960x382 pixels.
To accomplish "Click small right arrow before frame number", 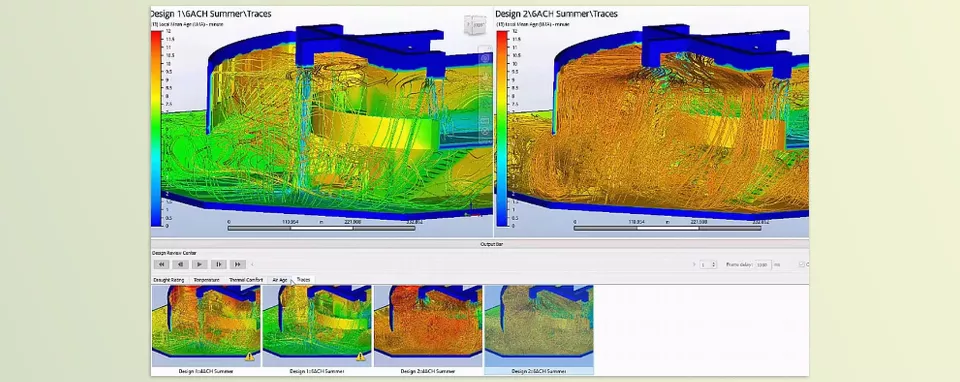I will pyautogui.click(x=694, y=264).
